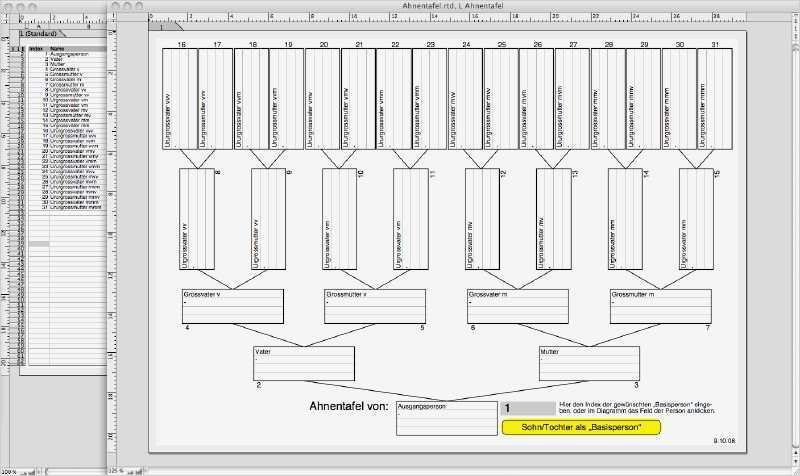
Task: Click top-row ancestor box number 30
Action: pos(680,99)
